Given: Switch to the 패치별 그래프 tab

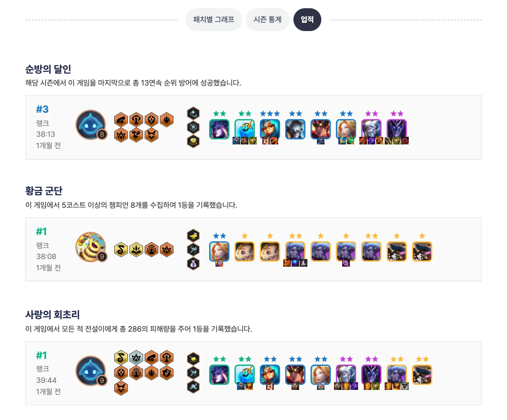Looking at the screenshot, I should click(x=214, y=20).
